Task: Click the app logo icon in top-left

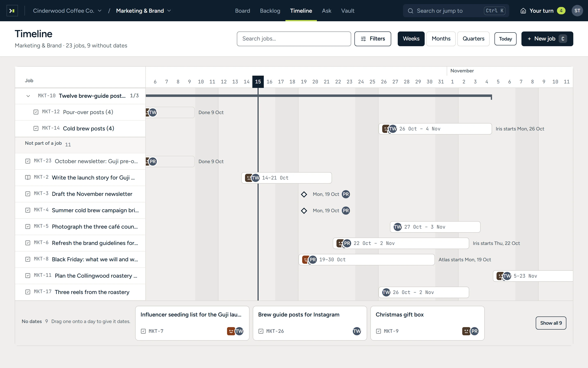Action: [12, 11]
